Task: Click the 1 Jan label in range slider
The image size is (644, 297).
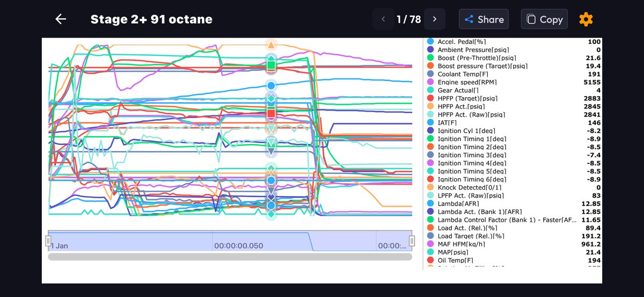Action: coord(60,246)
